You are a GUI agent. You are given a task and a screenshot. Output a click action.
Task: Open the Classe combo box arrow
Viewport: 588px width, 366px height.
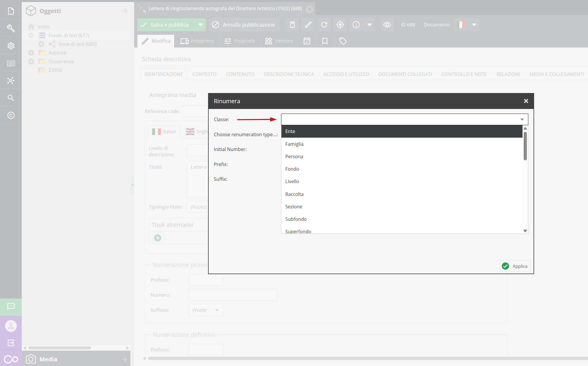(522, 119)
